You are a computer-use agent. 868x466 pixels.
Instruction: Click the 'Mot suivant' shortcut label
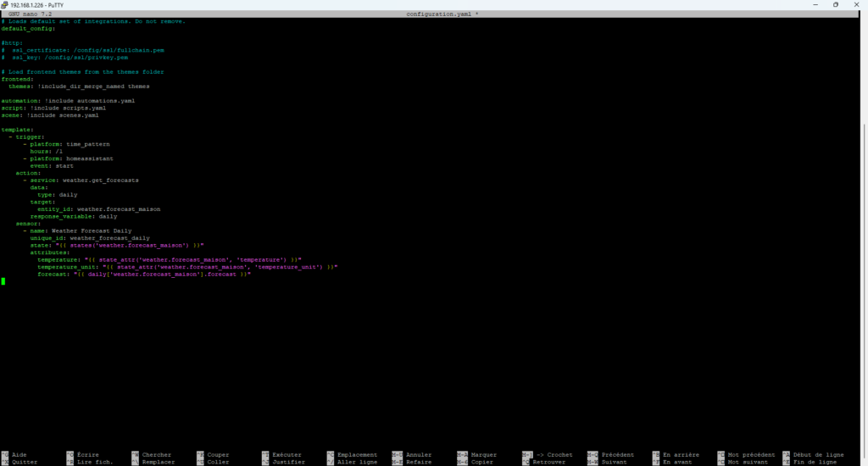[x=748, y=462]
